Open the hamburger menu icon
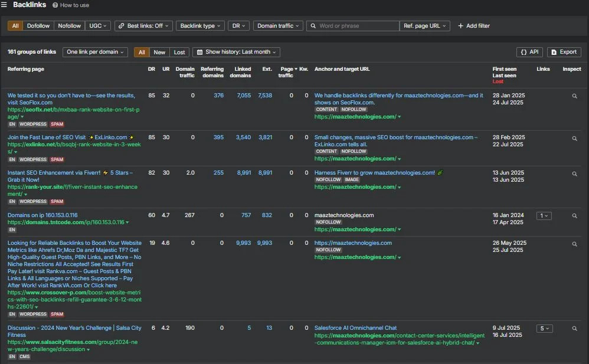The image size is (589, 364). [4, 5]
